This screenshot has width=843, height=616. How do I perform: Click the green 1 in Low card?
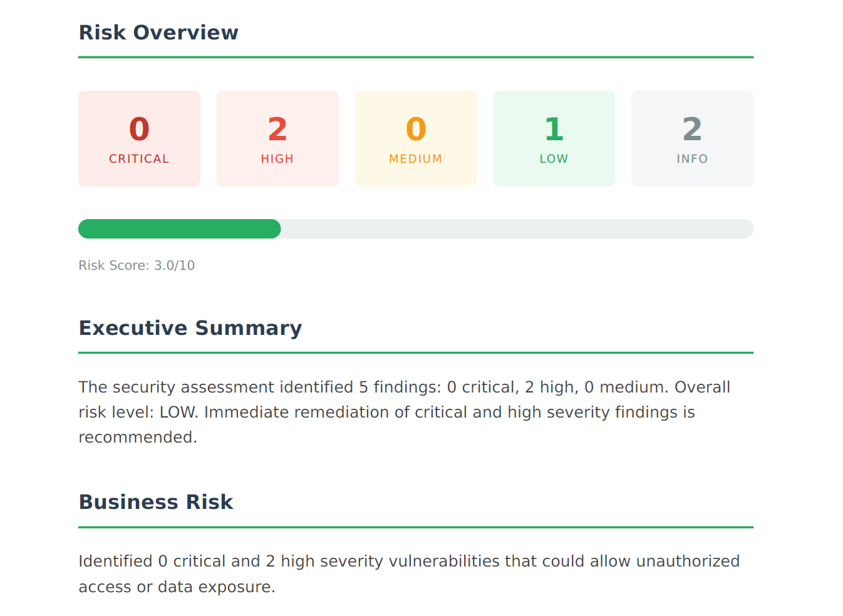tap(554, 130)
